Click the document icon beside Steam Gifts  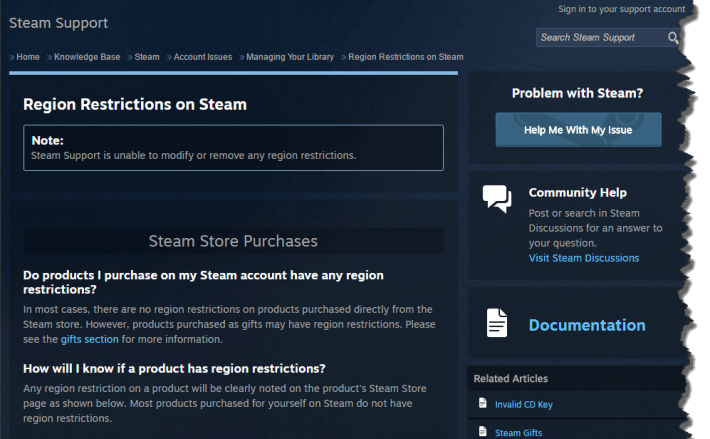click(483, 431)
